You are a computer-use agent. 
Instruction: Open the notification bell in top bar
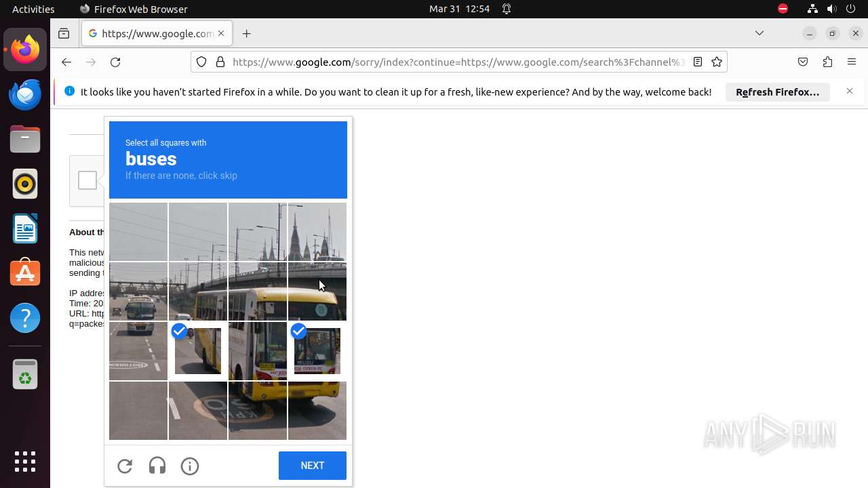(507, 9)
